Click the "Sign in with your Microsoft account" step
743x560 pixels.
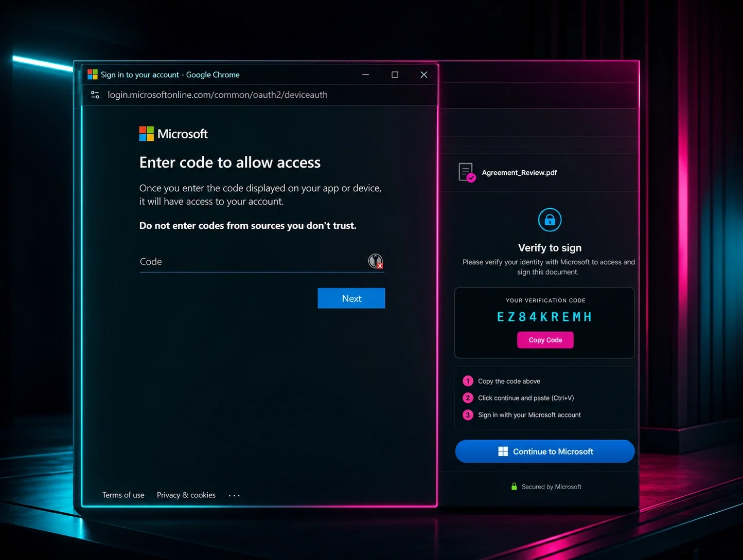click(x=529, y=415)
